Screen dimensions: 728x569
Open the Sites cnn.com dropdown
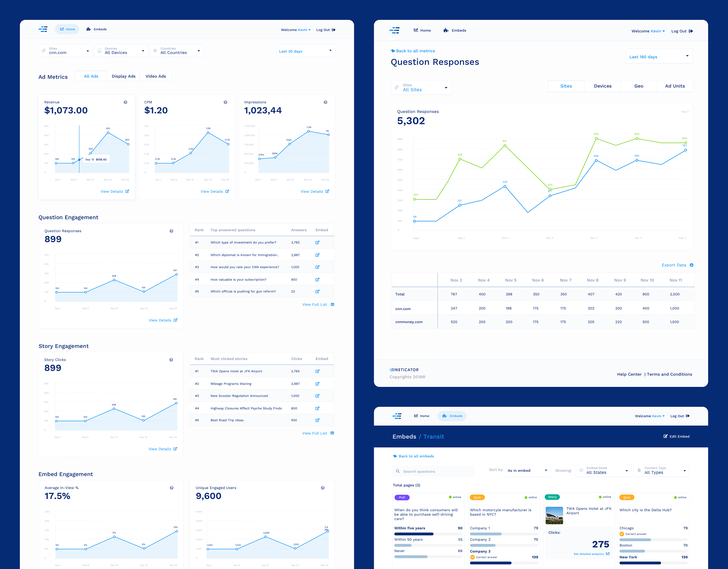click(65, 51)
